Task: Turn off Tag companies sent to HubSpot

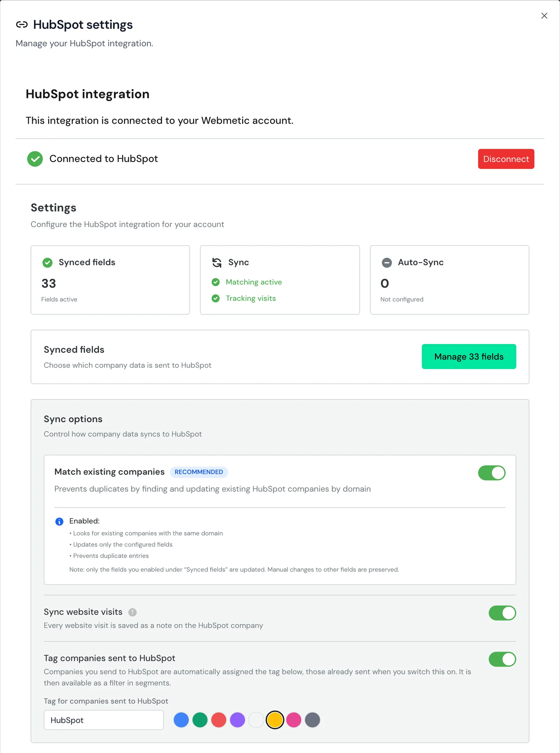Action: coord(502,659)
